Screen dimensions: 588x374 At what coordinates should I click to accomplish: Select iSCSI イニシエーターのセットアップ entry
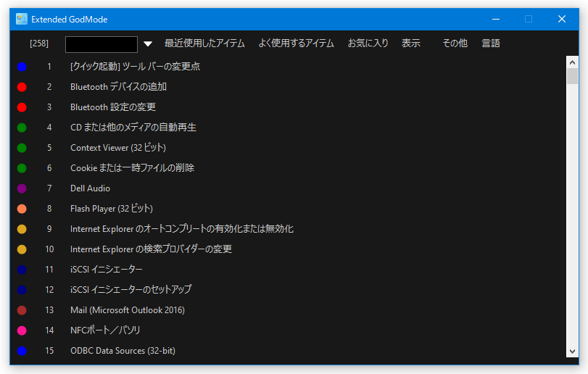pyautogui.click(x=131, y=290)
